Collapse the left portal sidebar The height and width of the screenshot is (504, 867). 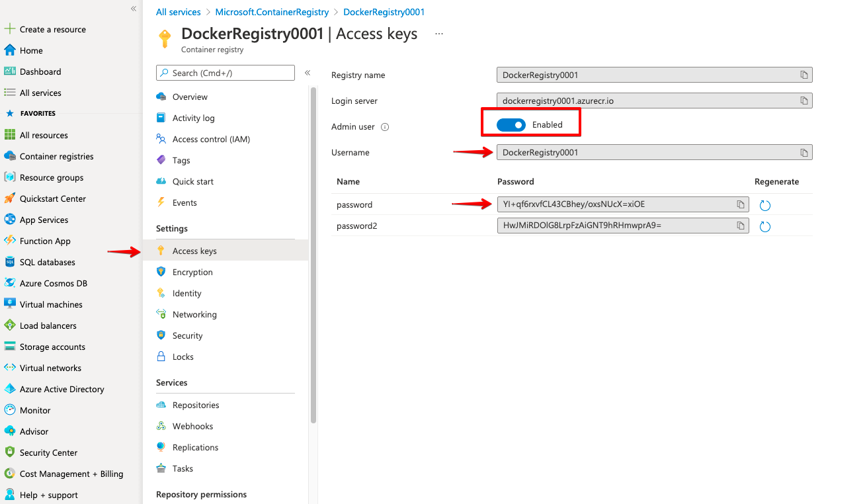tap(134, 9)
